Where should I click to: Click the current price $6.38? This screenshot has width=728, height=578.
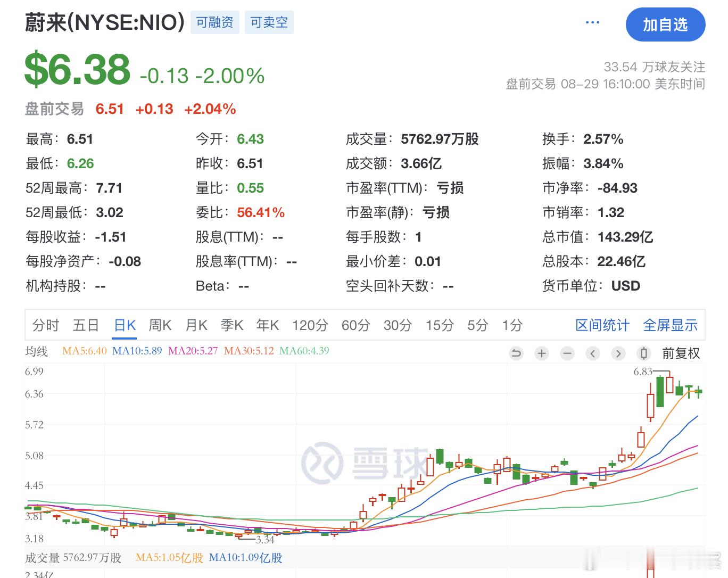click(x=78, y=69)
